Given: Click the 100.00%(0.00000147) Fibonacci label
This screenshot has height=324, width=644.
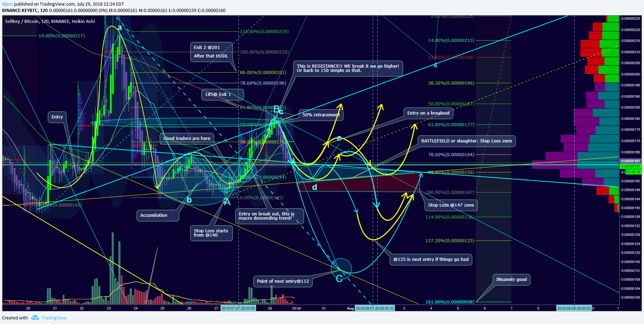Looking at the screenshot, I should (x=450, y=192).
